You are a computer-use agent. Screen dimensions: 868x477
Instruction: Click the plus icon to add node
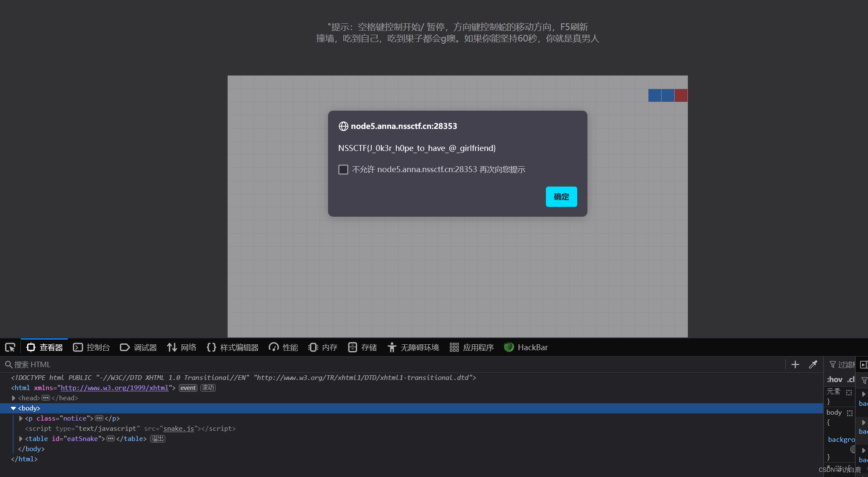click(x=795, y=365)
